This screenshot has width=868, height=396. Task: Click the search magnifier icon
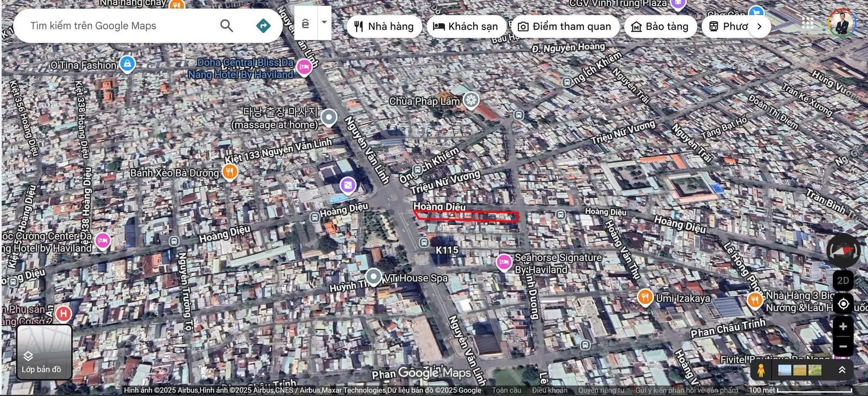pyautogui.click(x=226, y=25)
